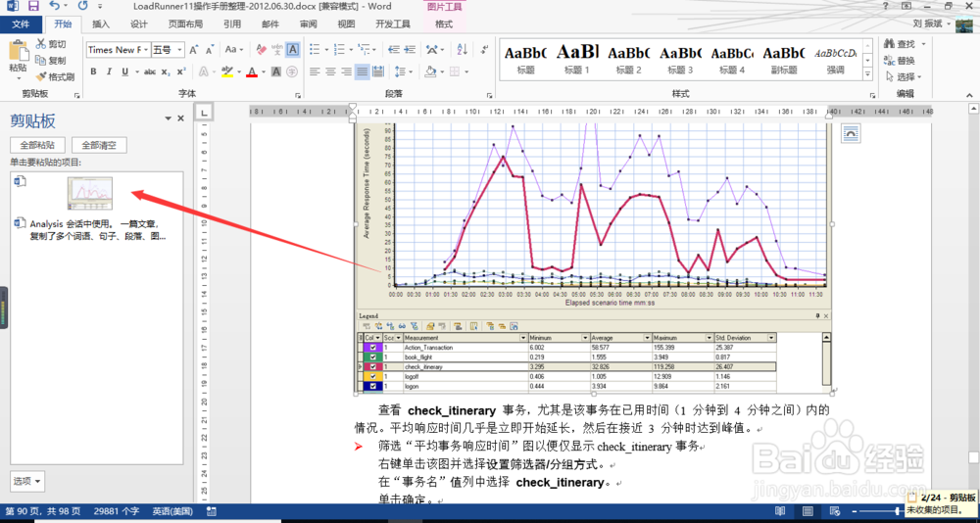
Task: Open line spacing options dropdown
Action: (405, 71)
